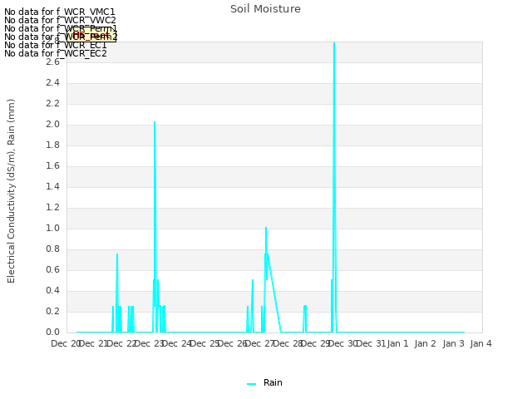
Task: Click the 1.8 y-axis tick label
Action: (x=53, y=145)
